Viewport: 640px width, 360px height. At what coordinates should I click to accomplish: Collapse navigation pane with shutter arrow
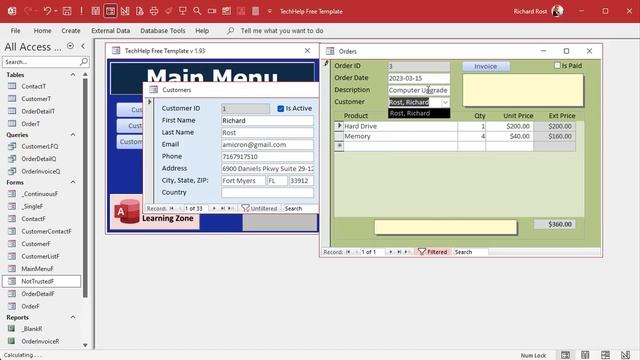click(x=83, y=46)
